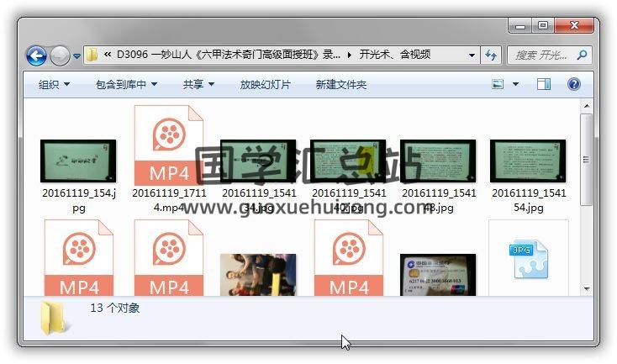617x364 pixels.
Task: Select MP4 icon right of group photo
Action: point(349,258)
